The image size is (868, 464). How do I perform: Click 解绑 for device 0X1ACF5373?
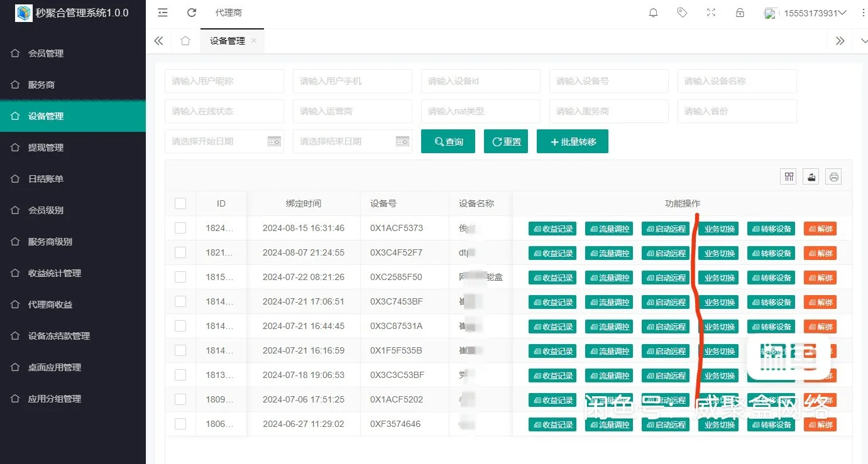pyautogui.click(x=820, y=229)
